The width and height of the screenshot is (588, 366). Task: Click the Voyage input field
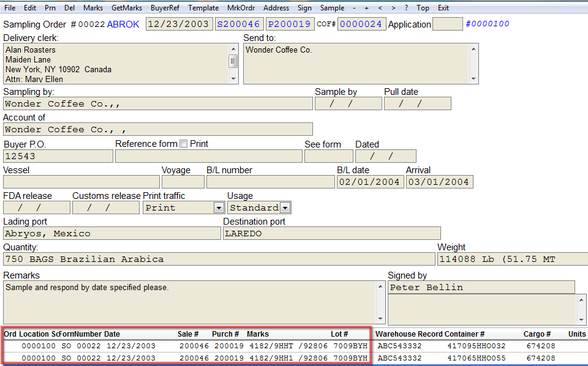pyautogui.click(x=183, y=182)
